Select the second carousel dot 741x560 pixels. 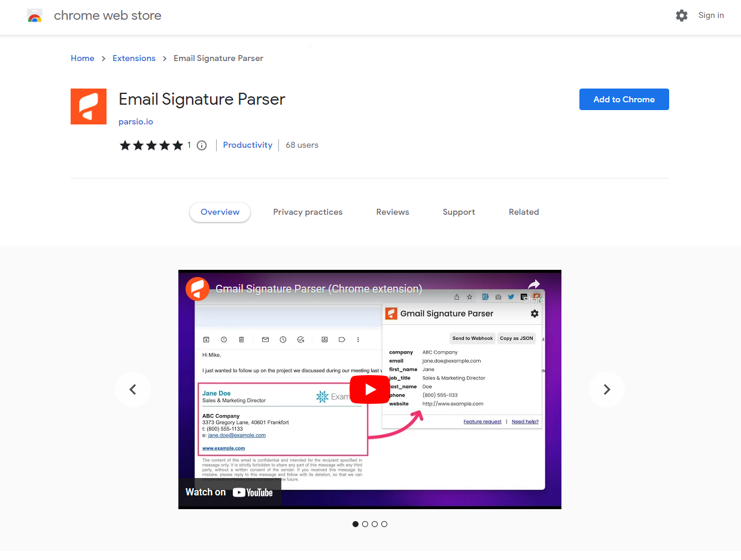click(x=365, y=524)
